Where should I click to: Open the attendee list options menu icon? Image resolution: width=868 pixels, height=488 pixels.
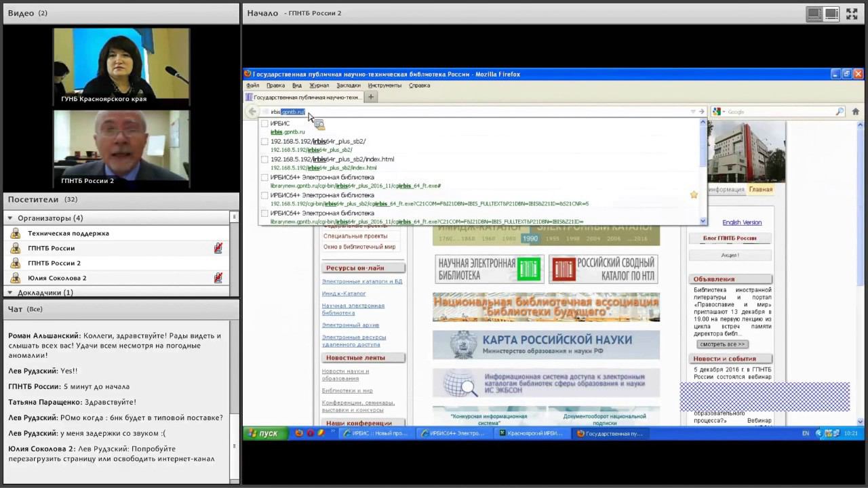pyautogui.click(x=234, y=217)
